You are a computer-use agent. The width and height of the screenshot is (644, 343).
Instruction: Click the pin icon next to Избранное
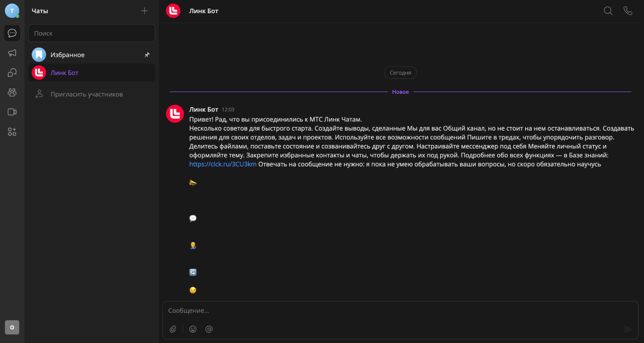click(x=147, y=55)
